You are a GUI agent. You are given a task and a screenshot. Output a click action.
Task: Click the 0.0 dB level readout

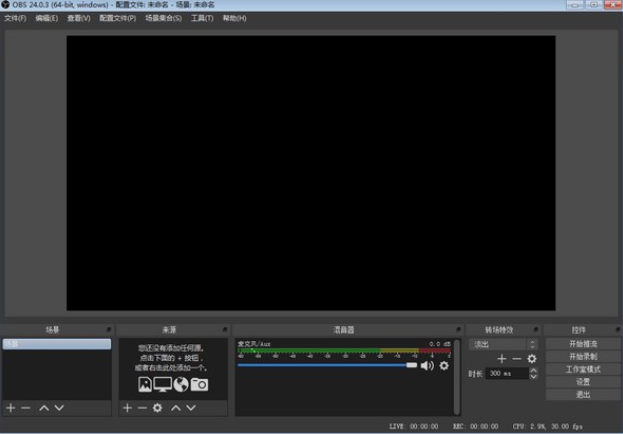(440, 344)
